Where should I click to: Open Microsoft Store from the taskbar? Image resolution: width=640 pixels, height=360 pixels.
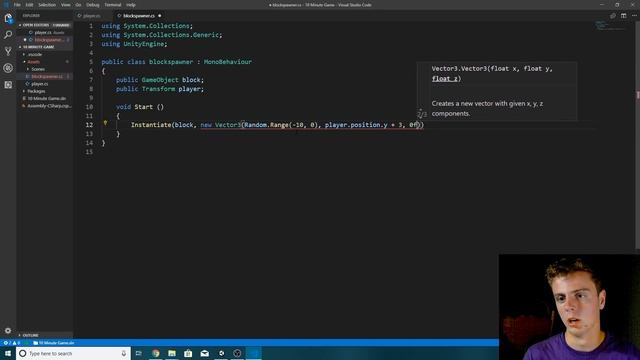click(188, 353)
